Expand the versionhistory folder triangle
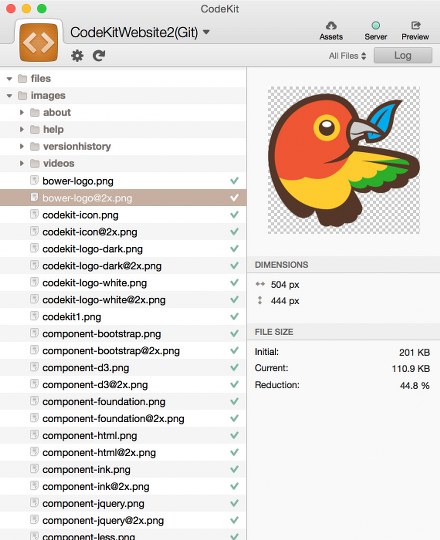The height and width of the screenshot is (540, 440). pyautogui.click(x=22, y=146)
